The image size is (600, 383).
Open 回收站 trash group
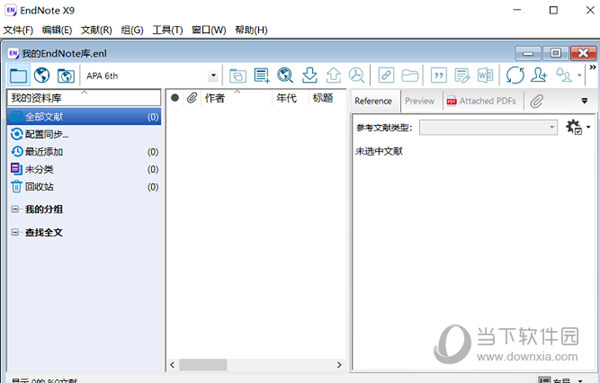(x=84, y=187)
